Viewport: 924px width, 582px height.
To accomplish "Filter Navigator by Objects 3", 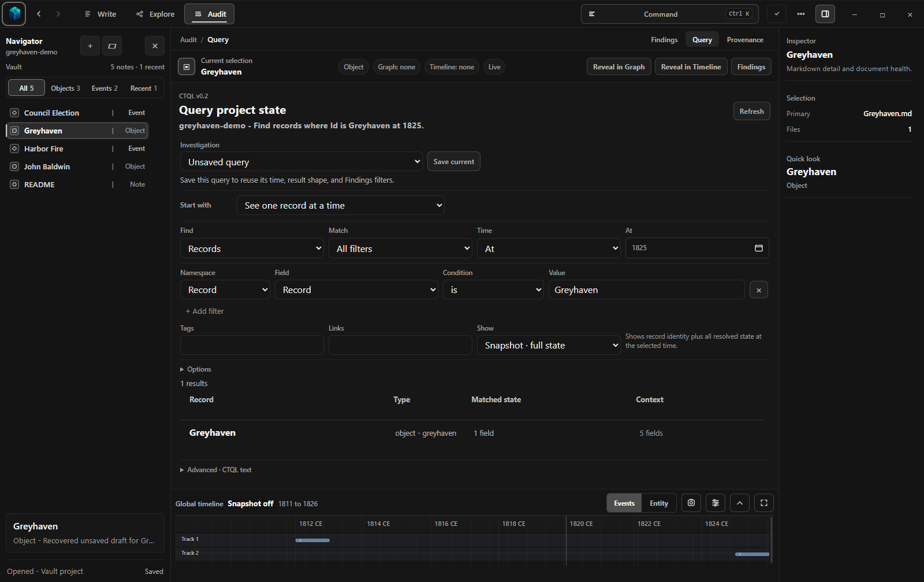I will pyautogui.click(x=65, y=88).
